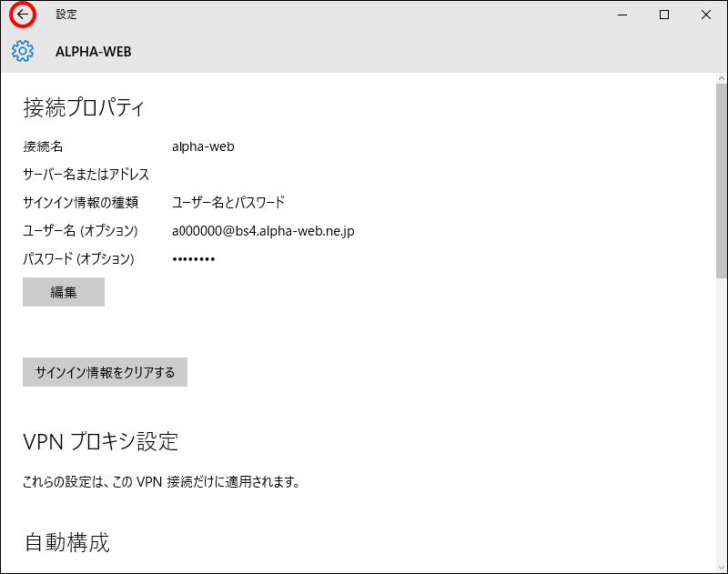Click サインイン情報をクリアする button
The image size is (728, 574).
105,372
